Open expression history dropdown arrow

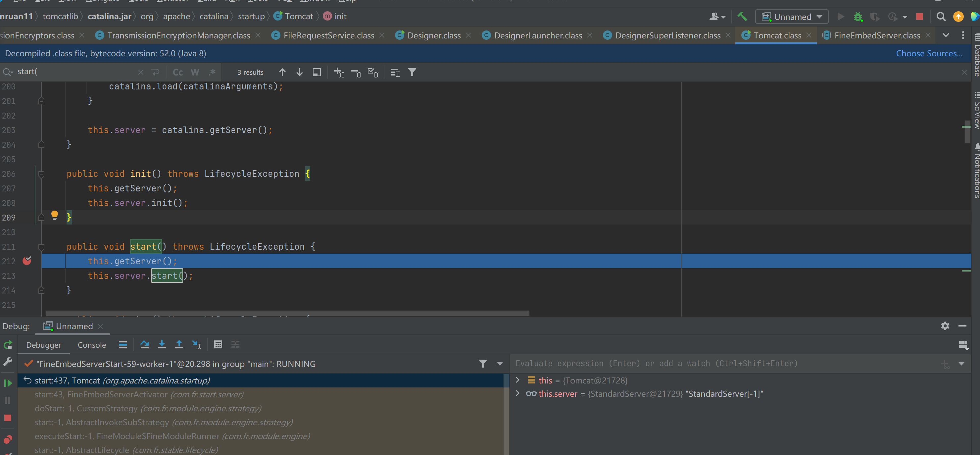click(961, 364)
